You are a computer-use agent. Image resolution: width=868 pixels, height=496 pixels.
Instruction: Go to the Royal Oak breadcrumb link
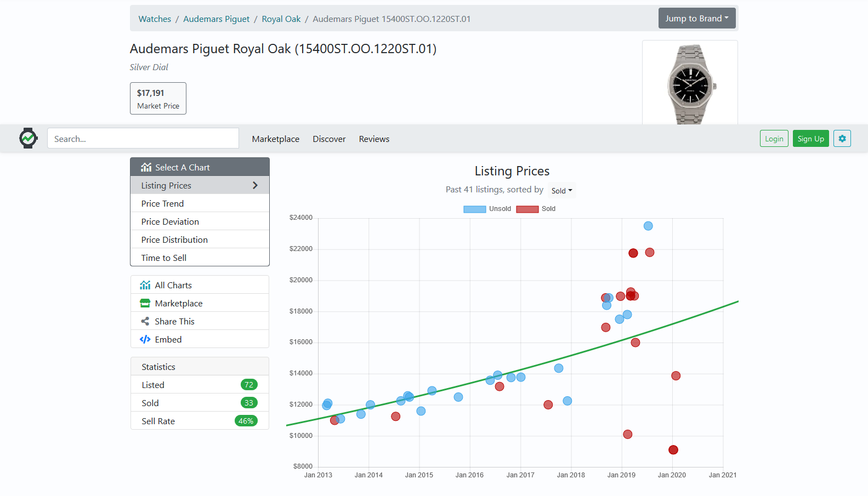pyautogui.click(x=281, y=19)
